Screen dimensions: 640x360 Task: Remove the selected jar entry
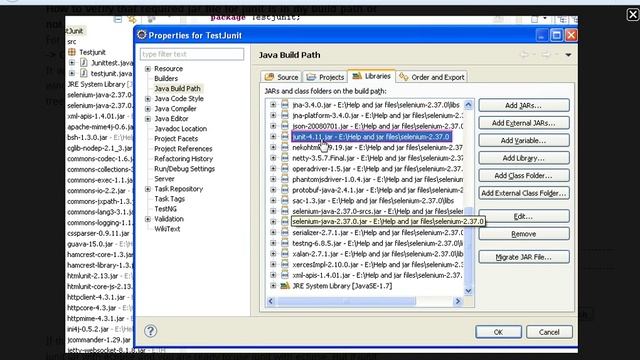pos(524,234)
